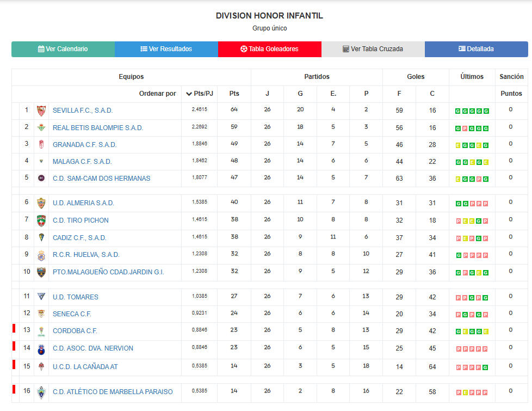
Task: Open PTO.MALAGUEÑO CDAD.JARDIN G.I. link
Action: coord(108,272)
